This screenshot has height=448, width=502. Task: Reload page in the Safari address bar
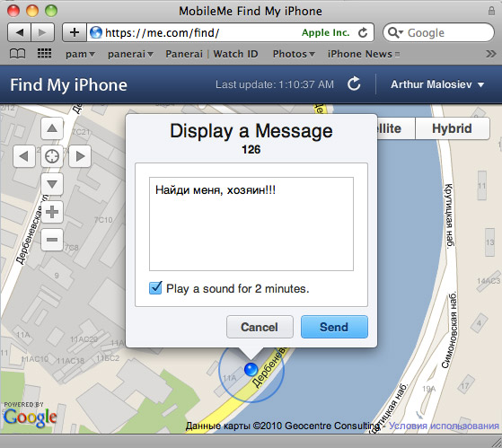coord(363,32)
